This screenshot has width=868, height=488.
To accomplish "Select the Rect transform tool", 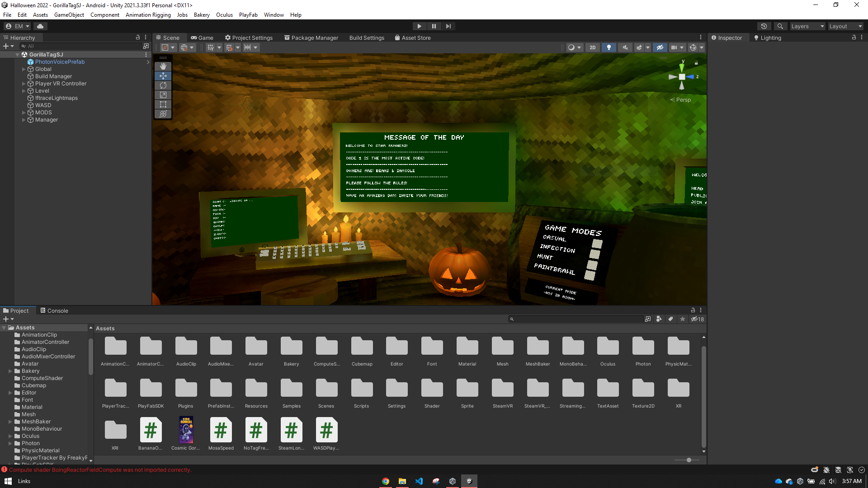I will pyautogui.click(x=163, y=104).
